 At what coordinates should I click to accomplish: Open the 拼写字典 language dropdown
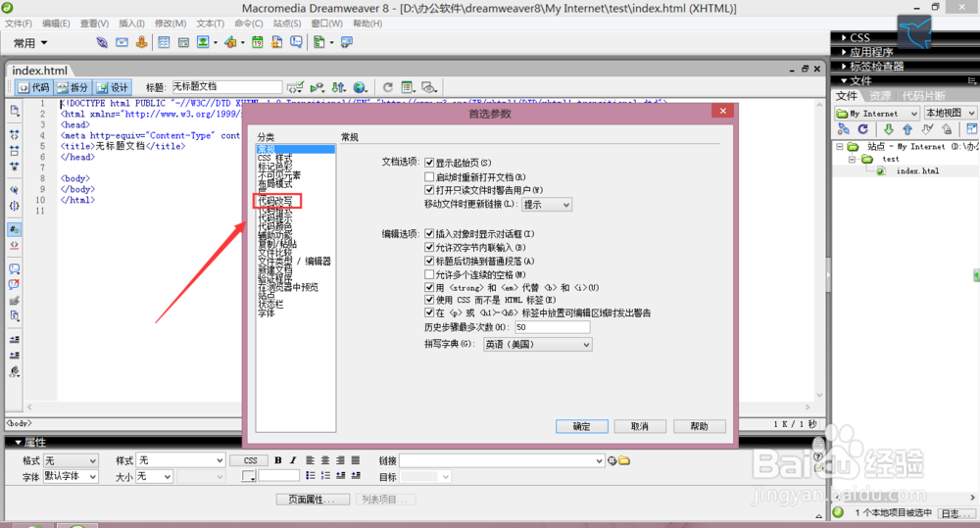click(x=537, y=344)
